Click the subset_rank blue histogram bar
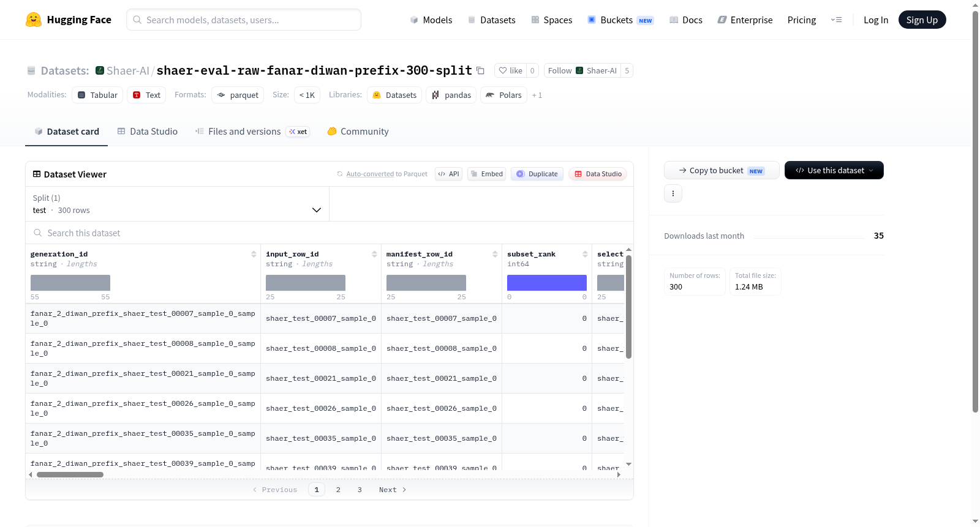This screenshot has width=980, height=527. [x=547, y=283]
